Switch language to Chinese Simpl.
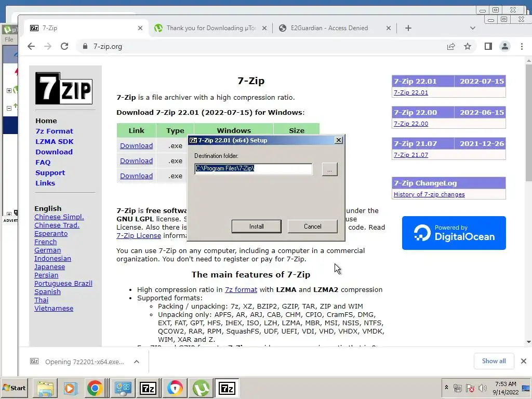 pyautogui.click(x=59, y=217)
